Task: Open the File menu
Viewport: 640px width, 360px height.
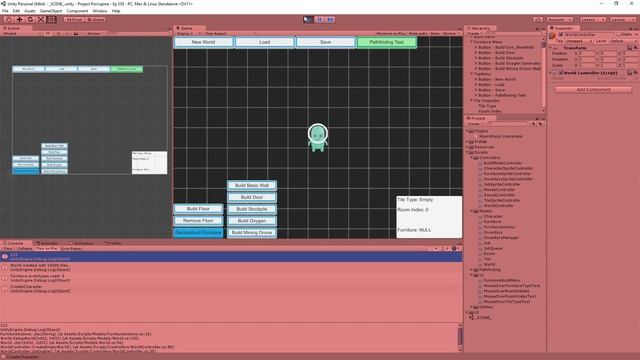Action: point(5,11)
